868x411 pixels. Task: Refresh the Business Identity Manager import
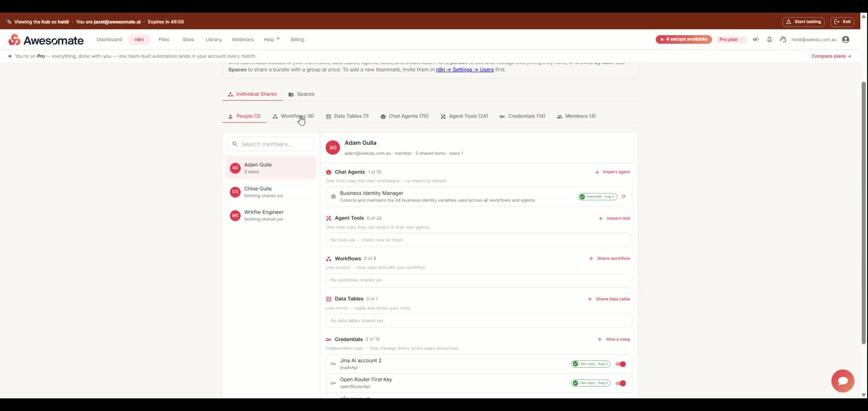623,196
